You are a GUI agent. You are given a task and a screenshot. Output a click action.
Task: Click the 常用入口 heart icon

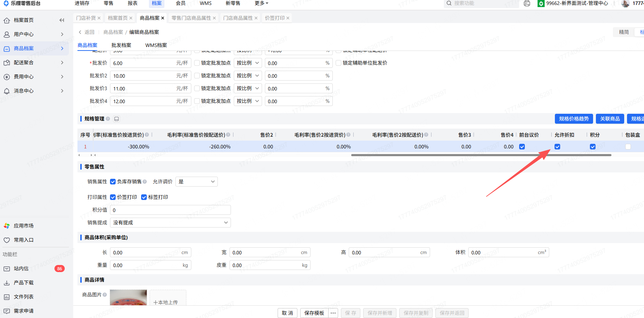[x=7, y=240]
